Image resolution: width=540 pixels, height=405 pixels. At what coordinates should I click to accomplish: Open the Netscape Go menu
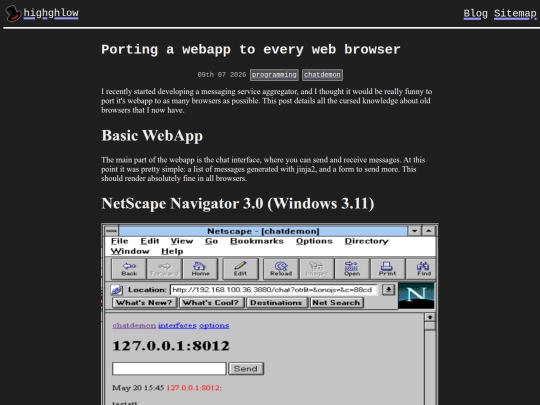(x=211, y=241)
